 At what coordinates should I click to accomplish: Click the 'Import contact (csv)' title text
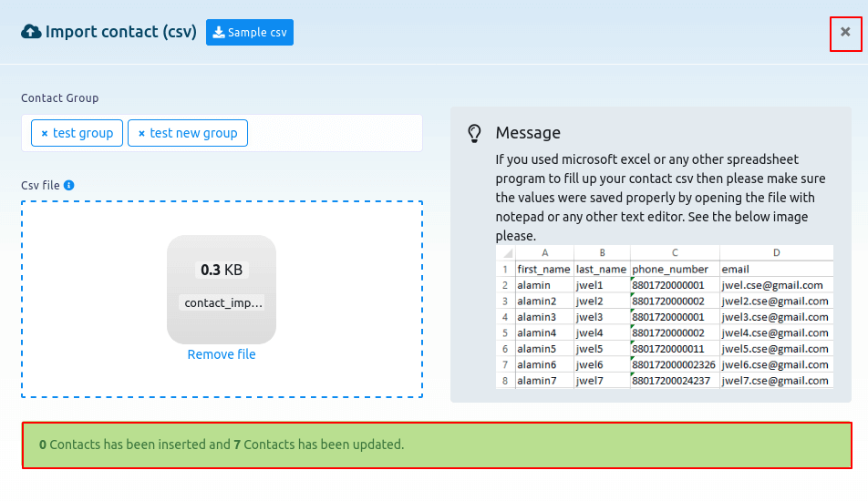click(121, 32)
